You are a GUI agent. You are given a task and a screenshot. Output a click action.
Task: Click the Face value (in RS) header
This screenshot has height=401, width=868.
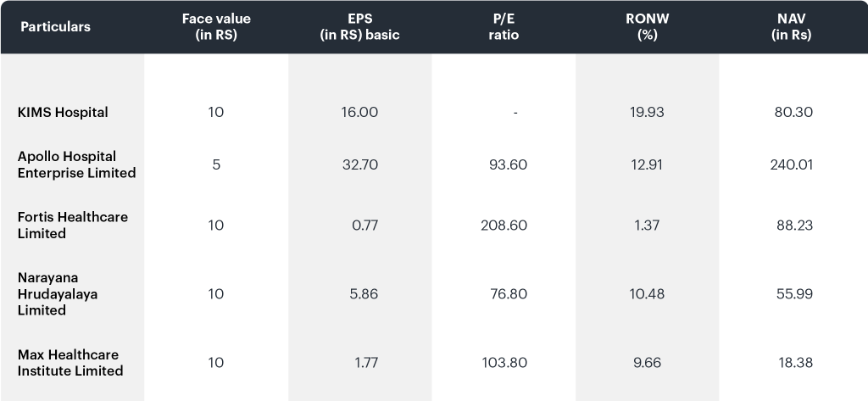pos(216,26)
